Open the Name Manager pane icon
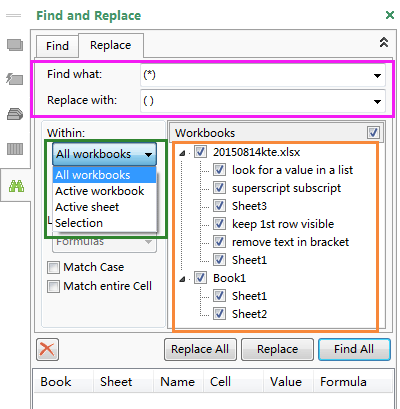This screenshot has height=409, width=400. click(x=15, y=114)
